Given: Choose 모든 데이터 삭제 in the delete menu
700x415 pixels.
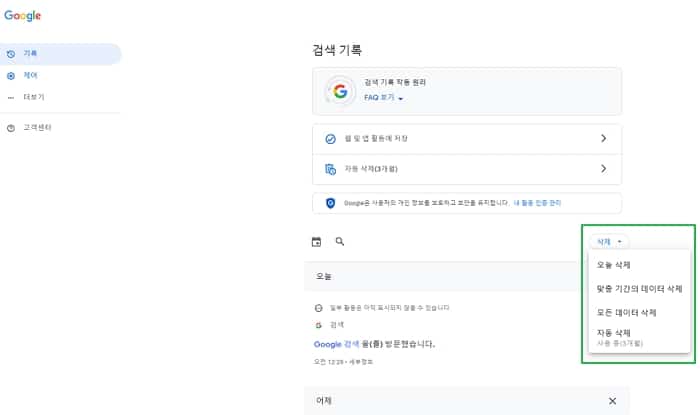Looking at the screenshot, I should click(x=639, y=312).
